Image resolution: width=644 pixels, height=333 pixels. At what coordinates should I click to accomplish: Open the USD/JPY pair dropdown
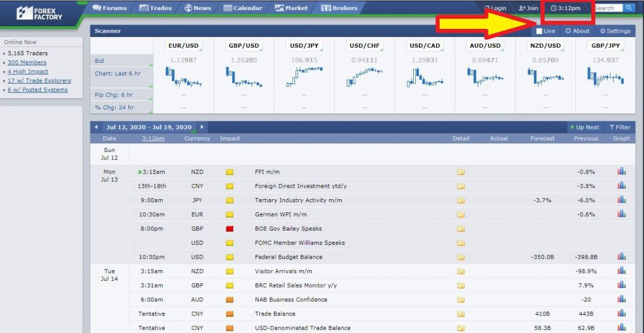[x=304, y=45]
